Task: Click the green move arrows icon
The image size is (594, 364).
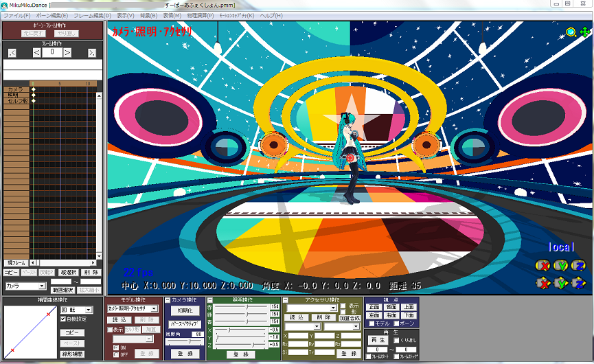Action: point(584,32)
